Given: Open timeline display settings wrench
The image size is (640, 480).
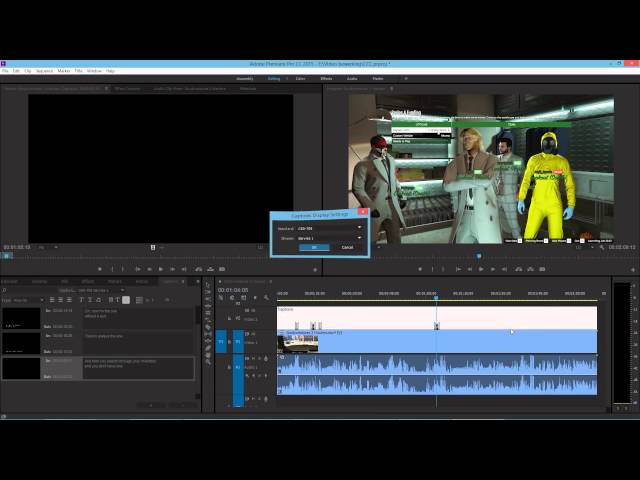Looking at the screenshot, I should pos(266,298).
